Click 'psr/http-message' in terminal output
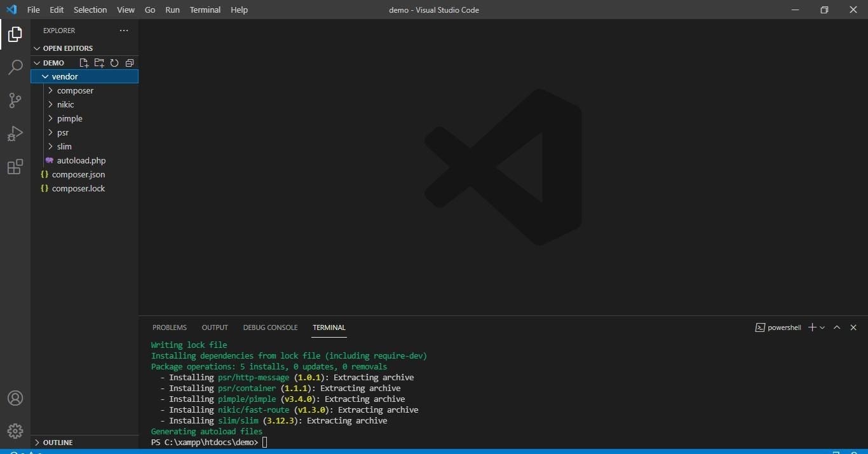 [x=254, y=377]
